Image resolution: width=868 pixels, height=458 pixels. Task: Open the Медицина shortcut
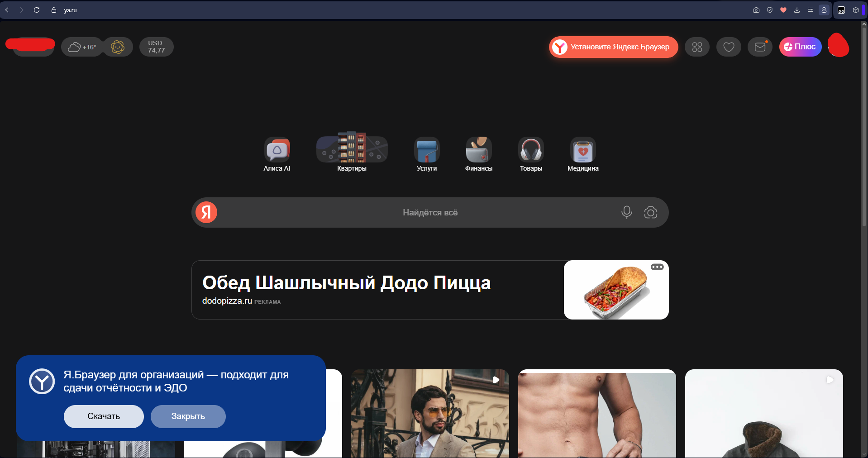583,154
